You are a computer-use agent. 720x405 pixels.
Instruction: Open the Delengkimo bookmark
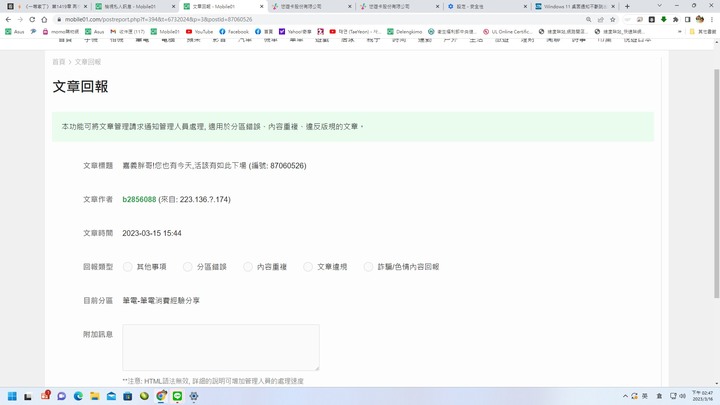tap(405, 32)
